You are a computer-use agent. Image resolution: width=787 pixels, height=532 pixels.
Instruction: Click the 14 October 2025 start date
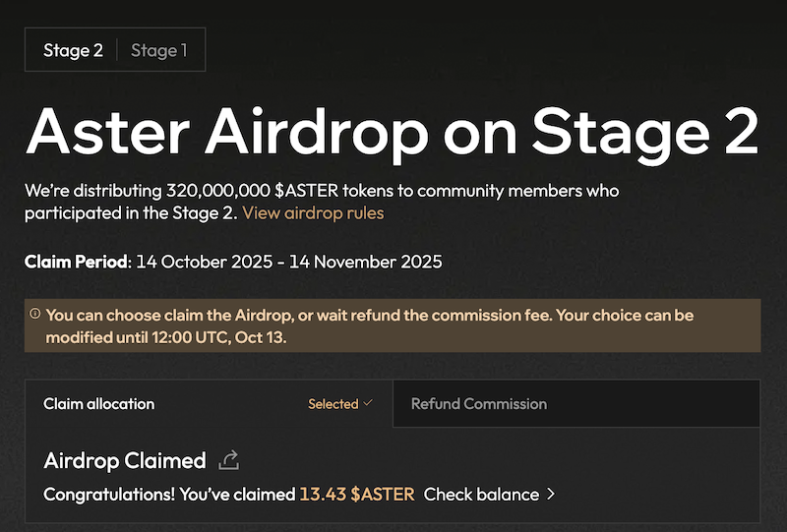coord(201,262)
